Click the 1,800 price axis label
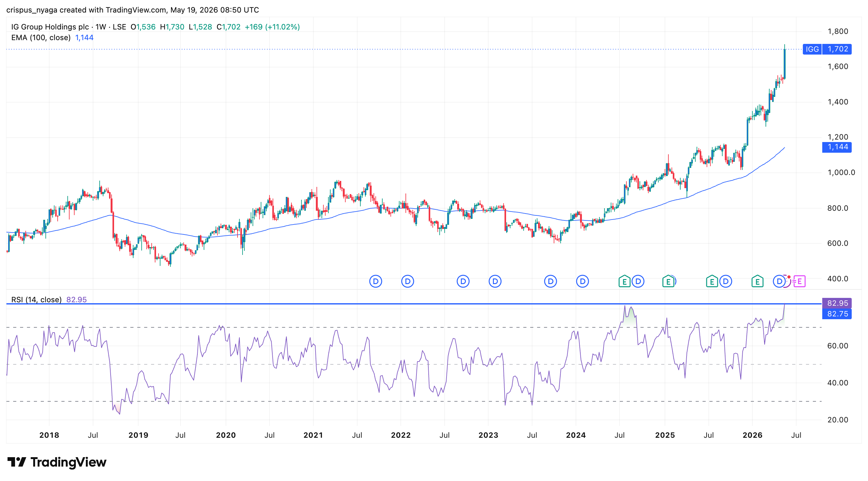 point(838,31)
